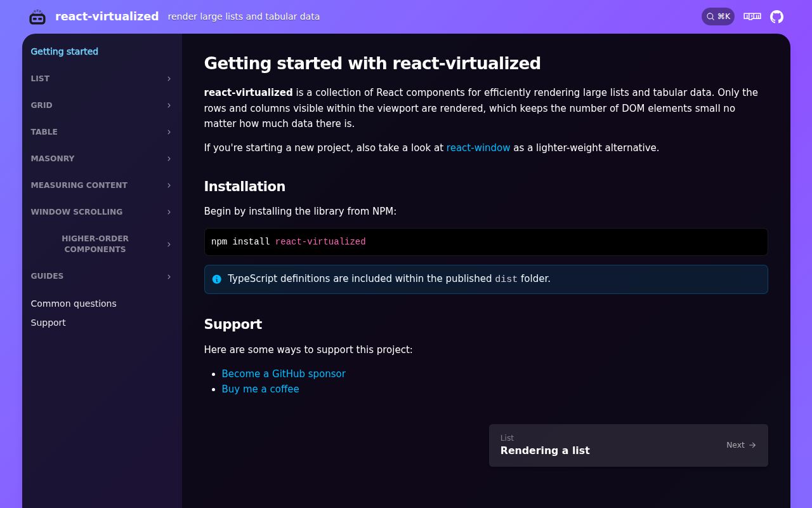Click the text Here are some ways to support
The height and width of the screenshot is (508, 812).
[x=308, y=350]
